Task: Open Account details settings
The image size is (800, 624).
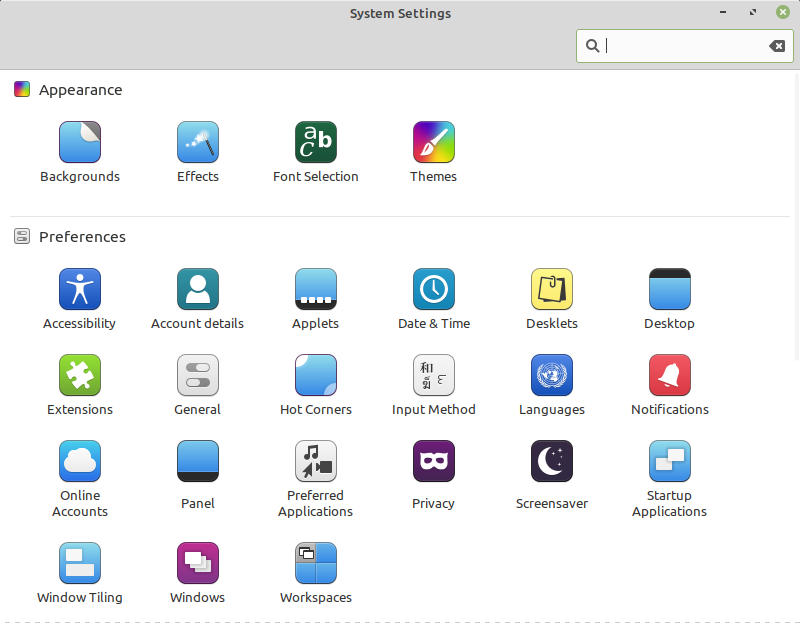Action: click(x=198, y=290)
